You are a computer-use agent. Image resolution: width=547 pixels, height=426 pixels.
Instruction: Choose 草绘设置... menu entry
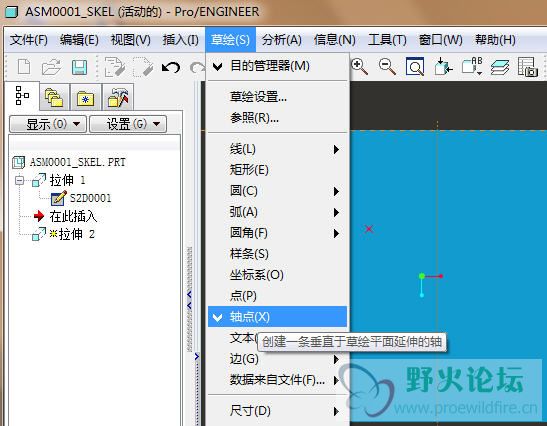tap(278, 97)
